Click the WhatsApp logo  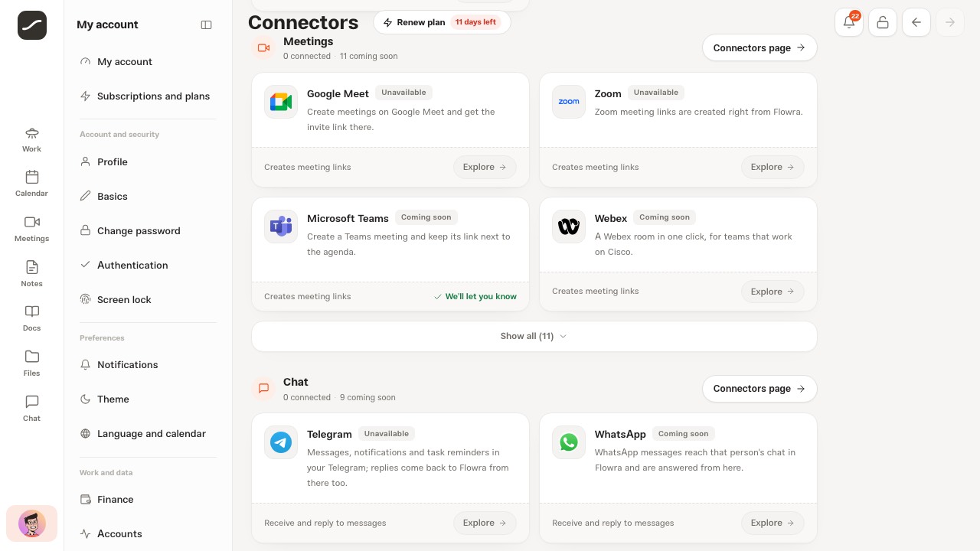(569, 442)
